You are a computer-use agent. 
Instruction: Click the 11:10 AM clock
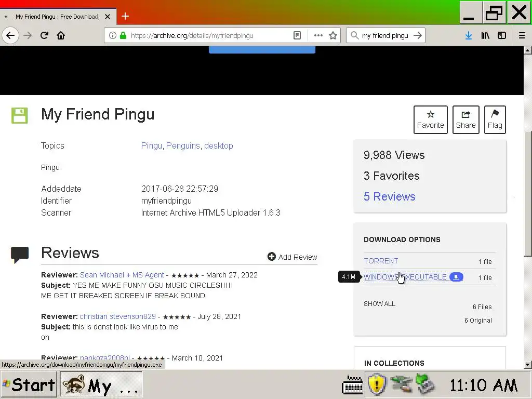coord(484,385)
